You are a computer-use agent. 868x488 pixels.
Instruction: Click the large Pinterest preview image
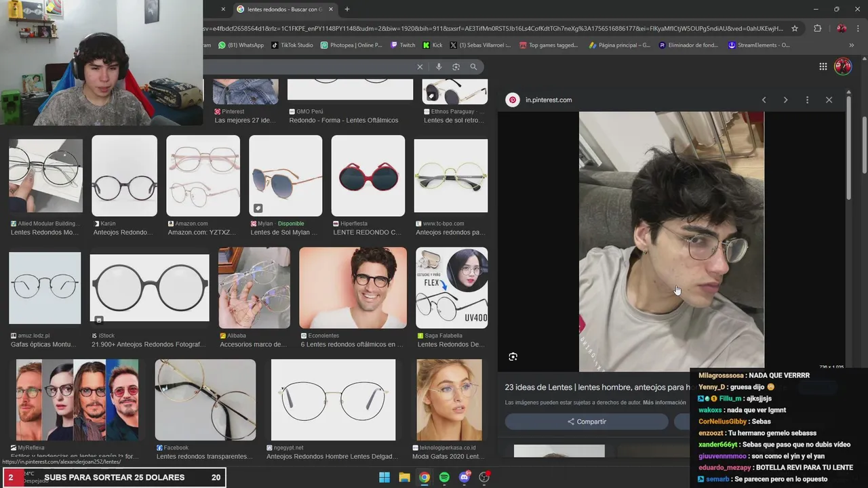(671, 241)
